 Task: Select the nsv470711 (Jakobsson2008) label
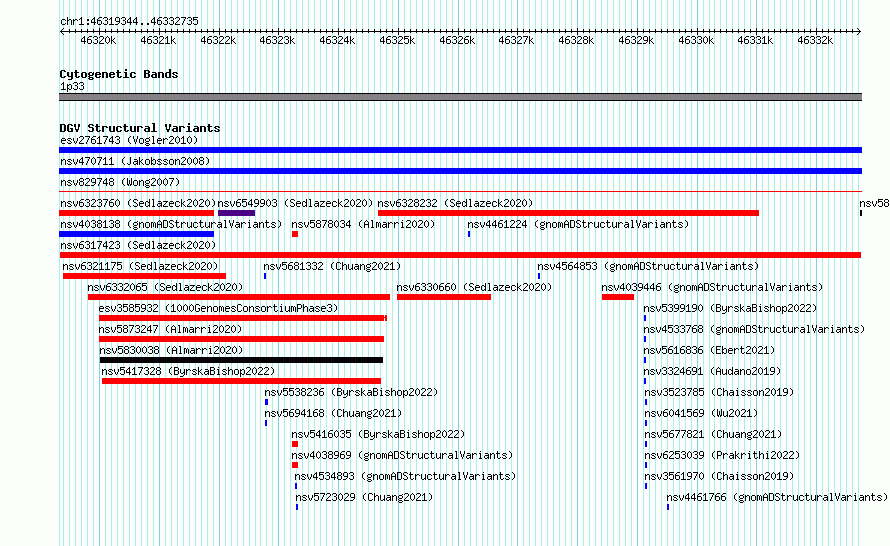pyautogui.click(x=135, y=161)
